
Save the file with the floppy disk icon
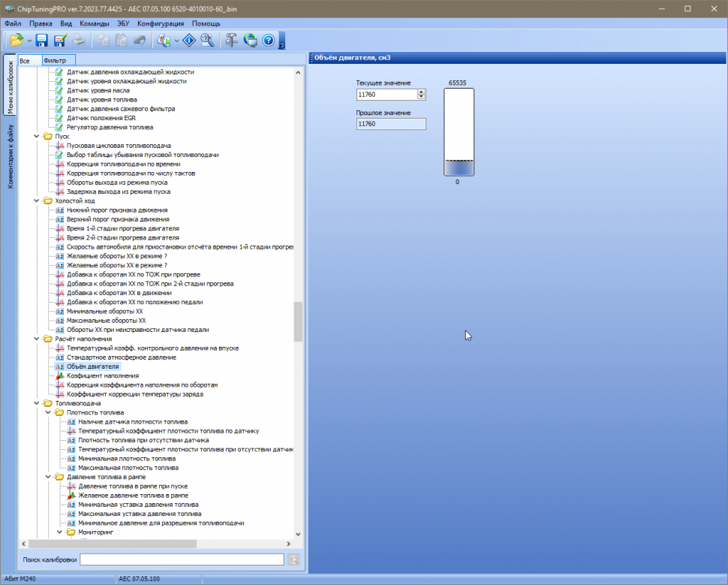(42, 41)
